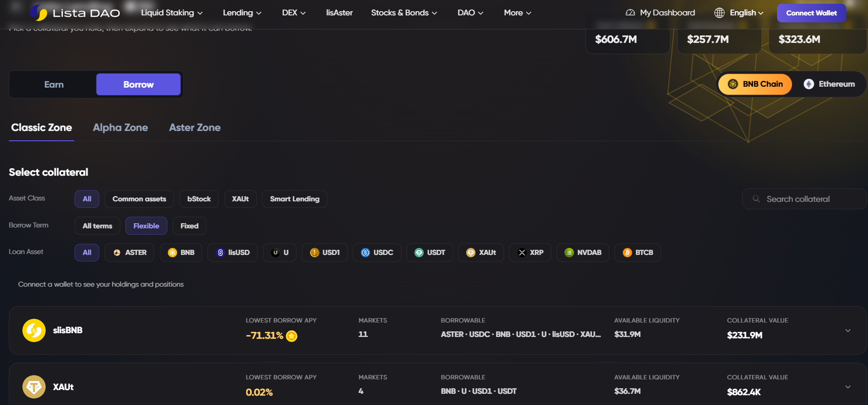The height and width of the screenshot is (405, 868).
Task: Open the More dropdown menu
Action: pyautogui.click(x=517, y=13)
